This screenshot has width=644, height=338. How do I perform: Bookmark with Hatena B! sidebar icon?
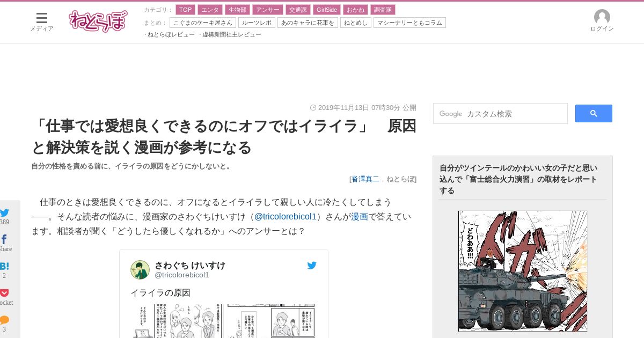[4, 266]
